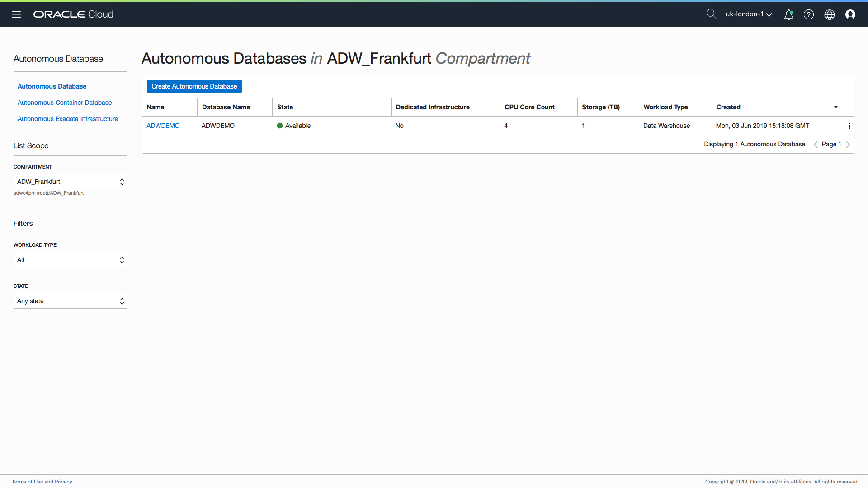Select Autonomous Exadata Infrastructure menu item
The height and width of the screenshot is (488, 868).
pos(68,119)
